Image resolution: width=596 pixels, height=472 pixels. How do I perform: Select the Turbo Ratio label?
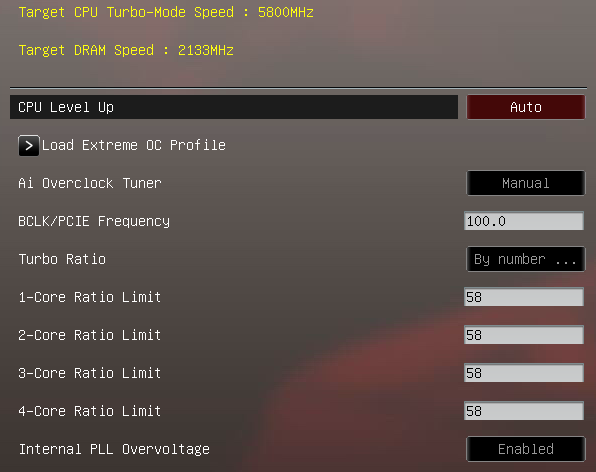[62, 259]
